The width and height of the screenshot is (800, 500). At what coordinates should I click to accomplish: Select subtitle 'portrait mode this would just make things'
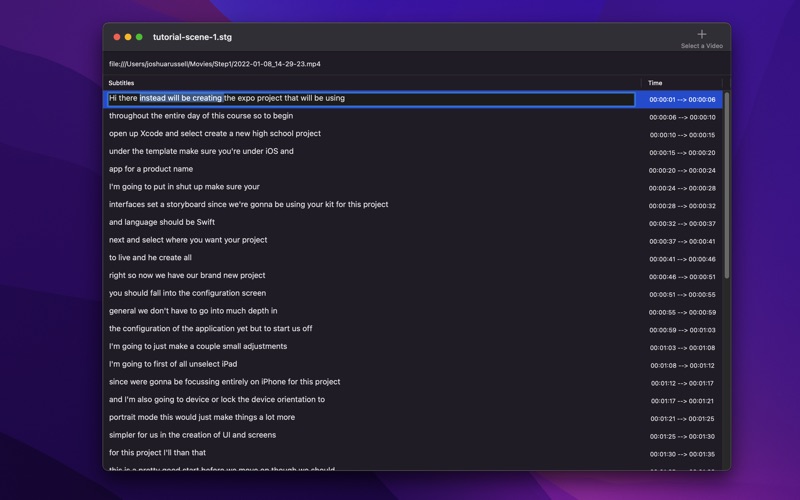point(202,417)
